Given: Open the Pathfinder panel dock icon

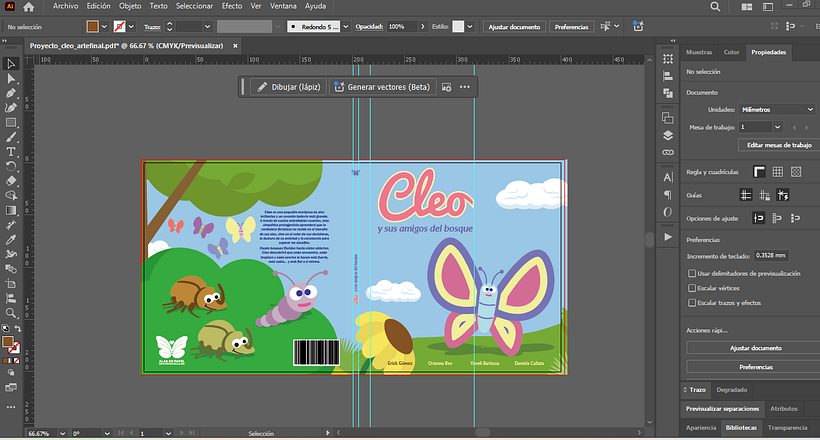Looking at the screenshot, I should click(x=668, y=93).
